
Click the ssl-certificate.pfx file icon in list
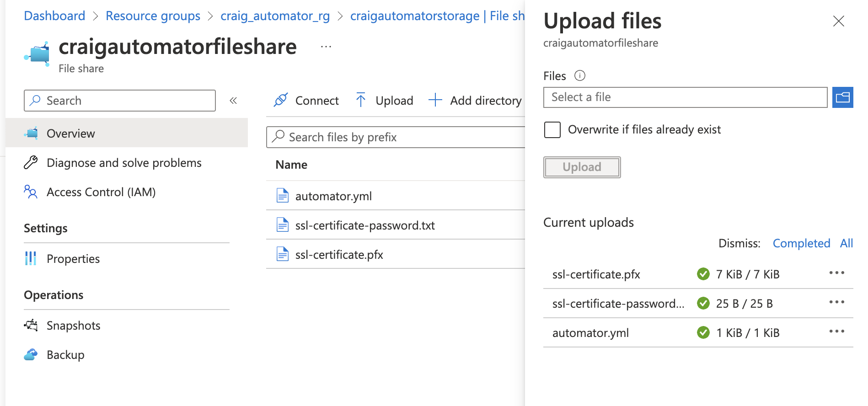(x=283, y=254)
